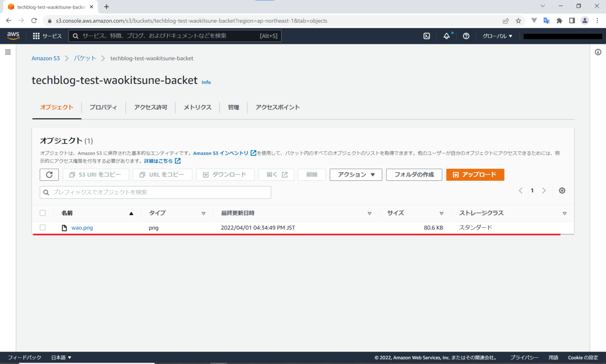
Task: Switch to the アクセスポイント tab
Action: pos(278,107)
